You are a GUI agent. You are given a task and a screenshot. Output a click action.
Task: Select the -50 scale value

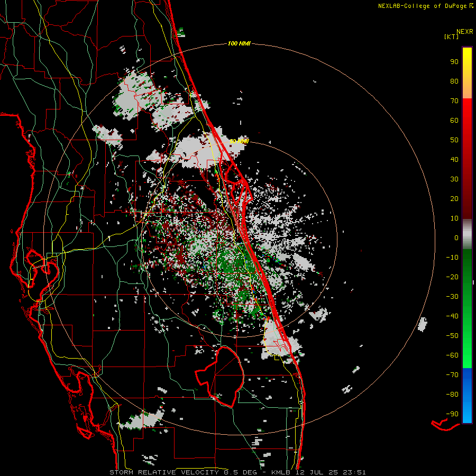(x=452, y=336)
